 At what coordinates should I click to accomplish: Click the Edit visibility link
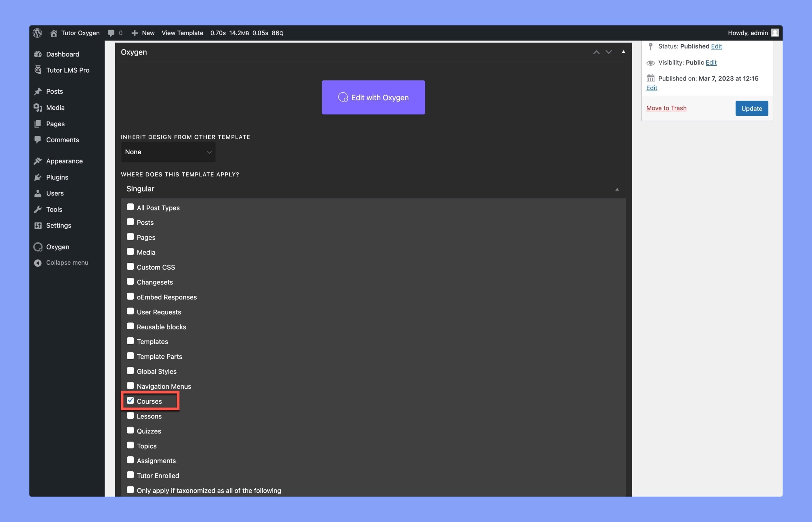click(711, 62)
